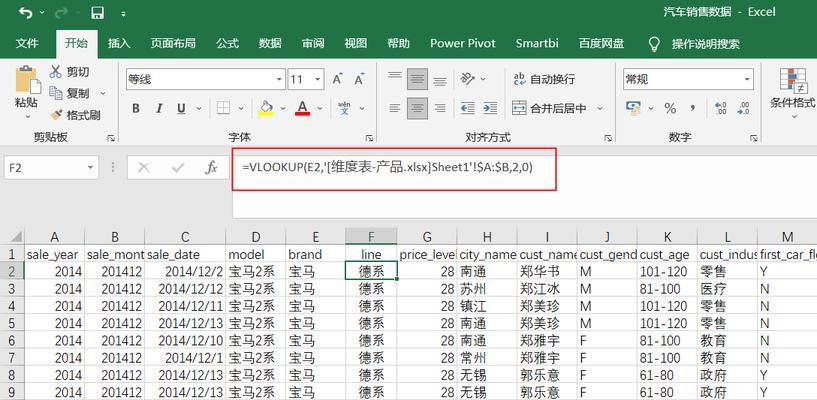The width and height of the screenshot is (817, 400).
Task: Select column F header
Action: click(371, 237)
